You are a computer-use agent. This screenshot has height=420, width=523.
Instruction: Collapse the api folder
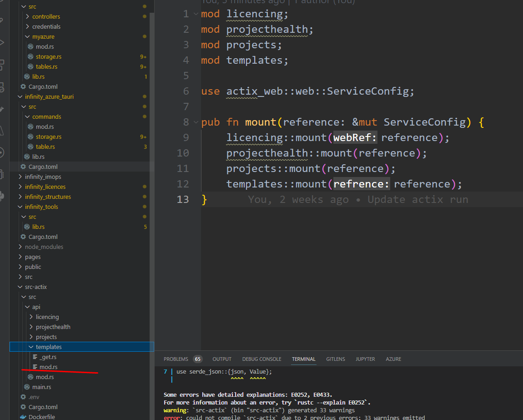coord(28,307)
